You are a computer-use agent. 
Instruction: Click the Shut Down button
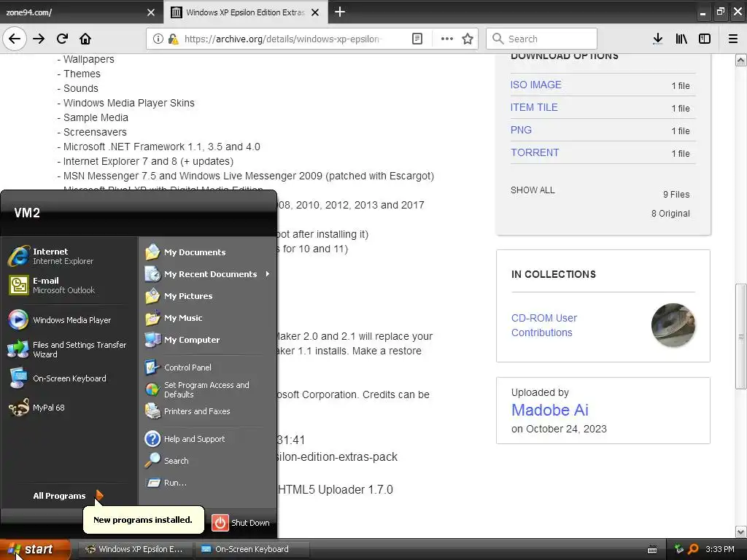[241, 522]
